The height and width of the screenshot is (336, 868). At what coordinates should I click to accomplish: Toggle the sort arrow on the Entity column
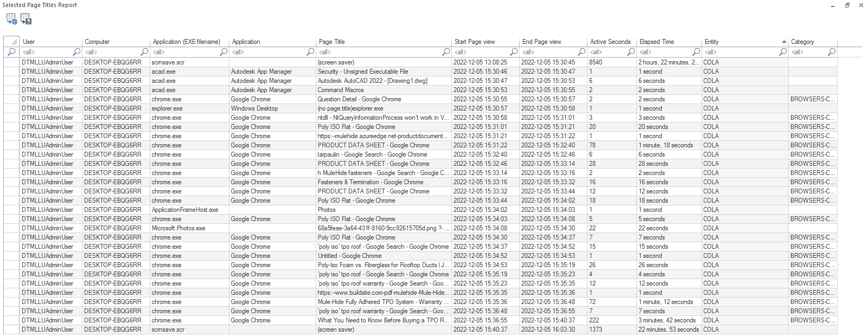point(783,42)
